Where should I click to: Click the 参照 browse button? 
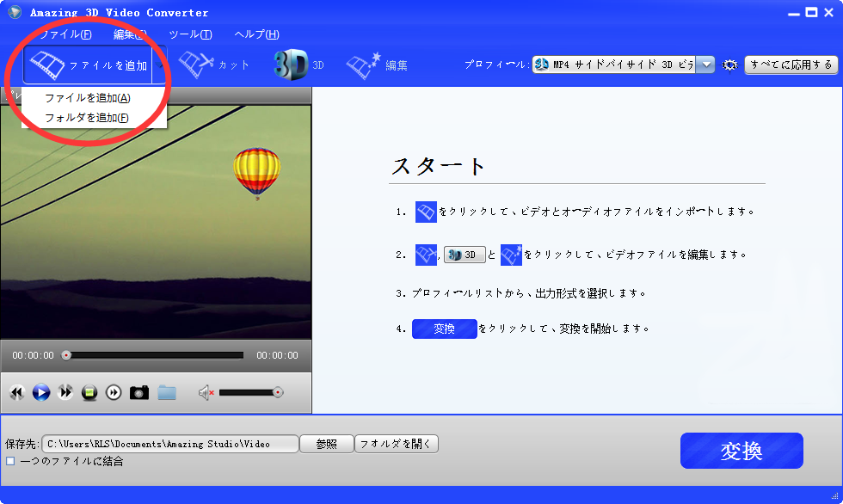click(x=326, y=444)
